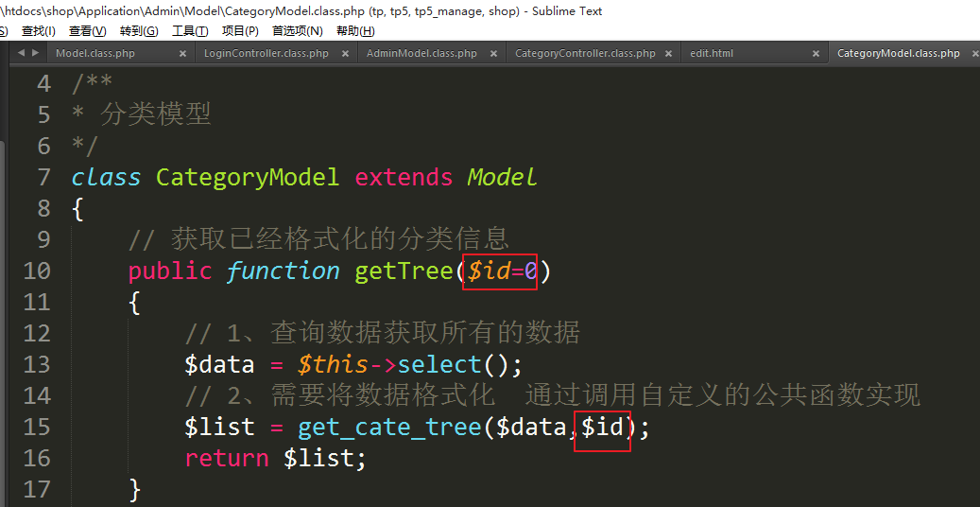Viewport: 980px width, 507px height.
Task: Open the 查看 (View) menu
Action: click(x=87, y=31)
